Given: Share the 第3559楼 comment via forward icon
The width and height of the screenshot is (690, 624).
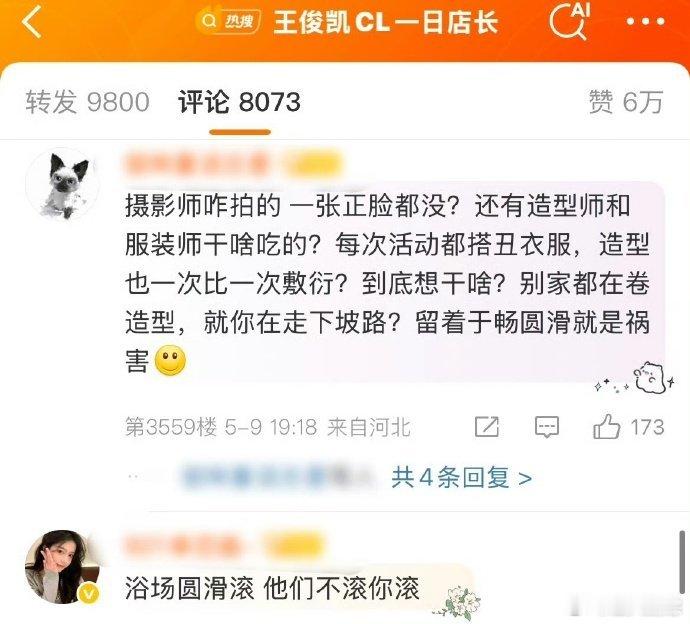Looking at the screenshot, I should pyautogui.click(x=487, y=427).
